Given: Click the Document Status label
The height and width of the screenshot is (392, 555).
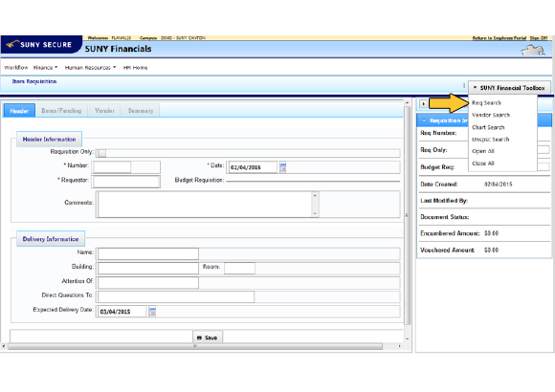Looking at the screenshot, I should pos(445,217).
